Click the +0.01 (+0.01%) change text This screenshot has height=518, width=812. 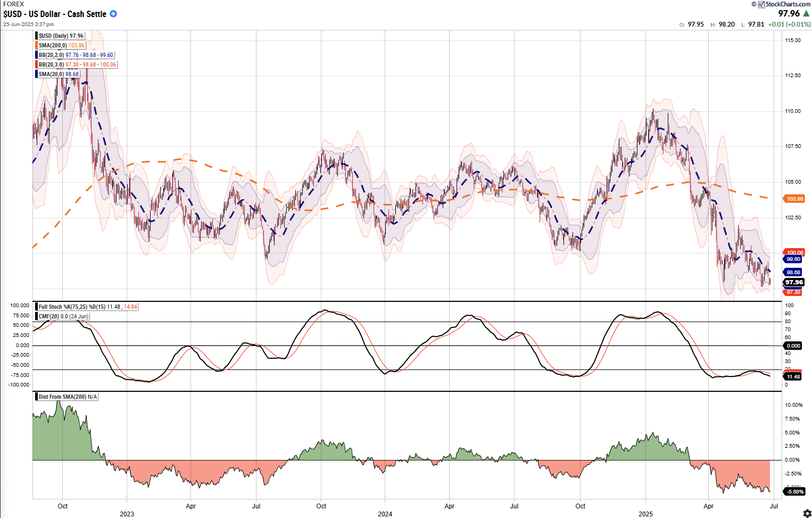[x=790, y=24]
